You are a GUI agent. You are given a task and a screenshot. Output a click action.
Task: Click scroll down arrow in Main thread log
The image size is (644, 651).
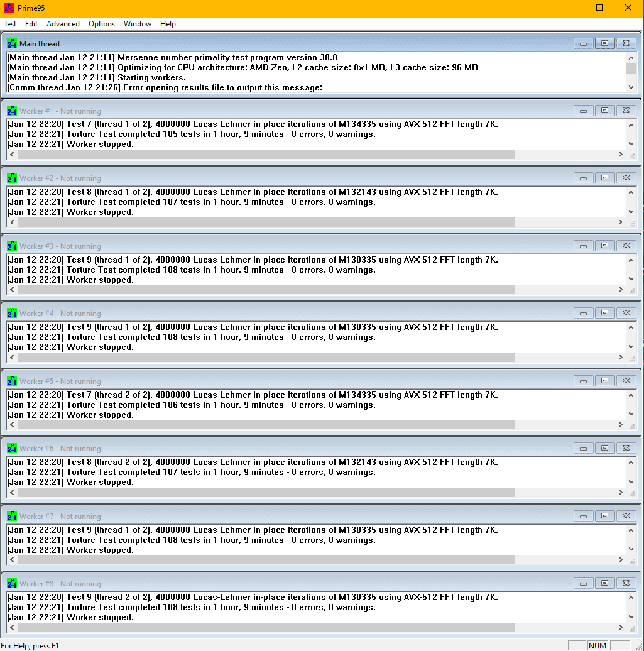[x=631, y=87]
